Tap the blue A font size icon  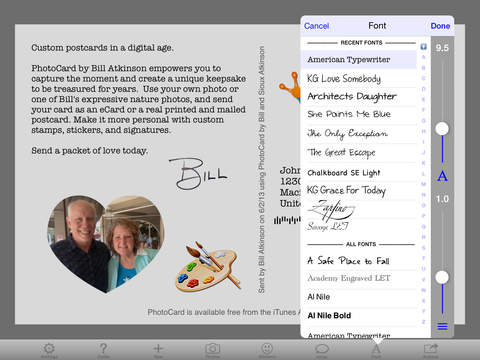coord(442,176)
